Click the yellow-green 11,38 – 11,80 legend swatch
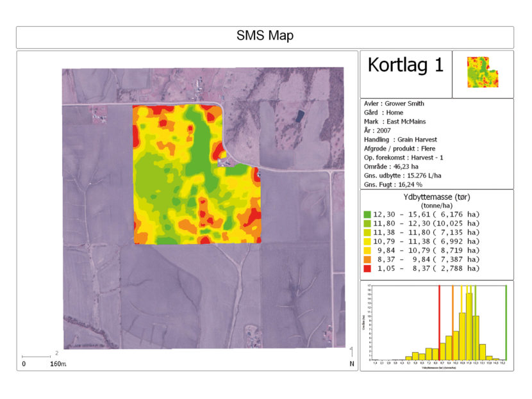Viewport: 532px width, 399px height. coord(367,232)
